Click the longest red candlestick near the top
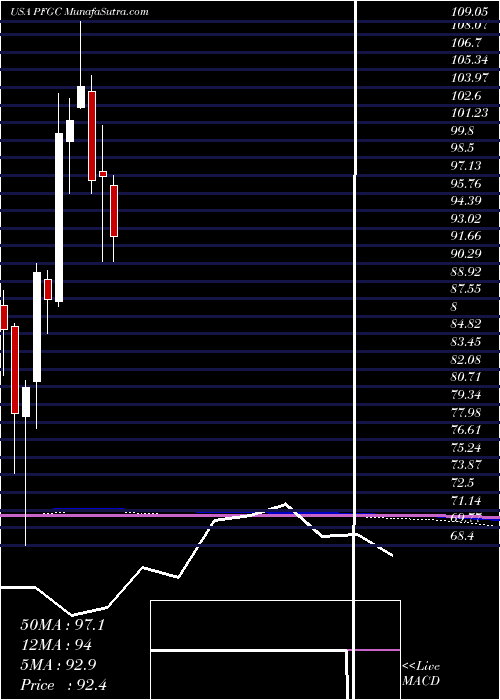The image size is (500, 700). [x=92, y=136]
